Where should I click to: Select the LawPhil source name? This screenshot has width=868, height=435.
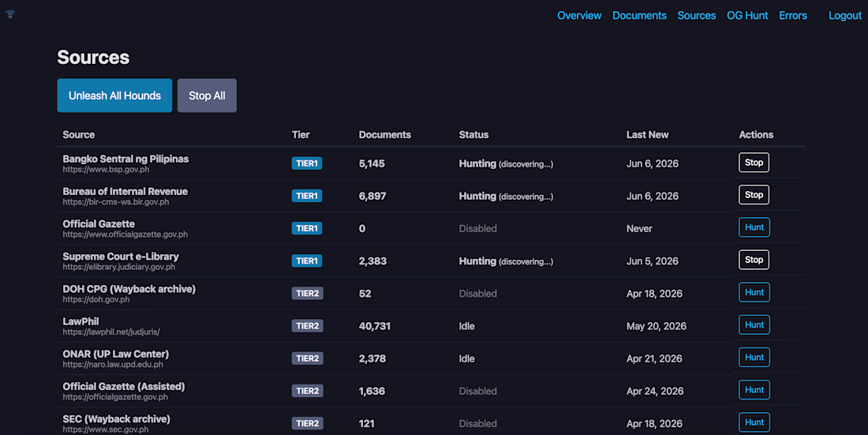click(x=80, y=321)
